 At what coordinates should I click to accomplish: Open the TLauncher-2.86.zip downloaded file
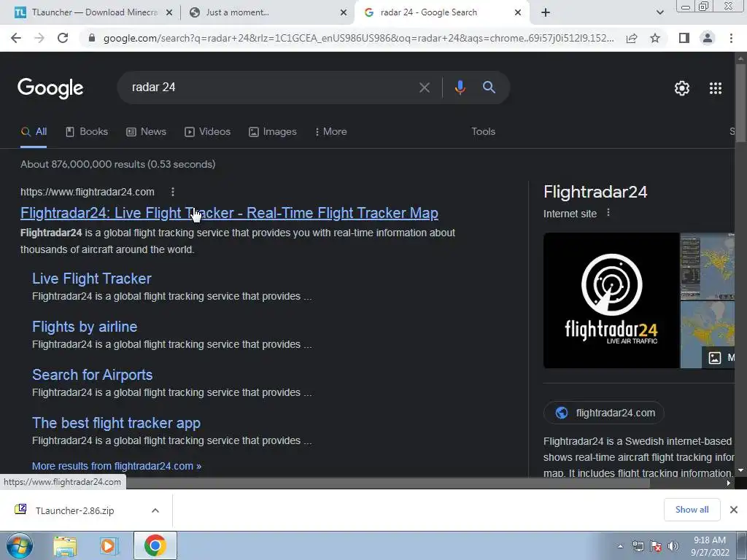coord(75,510)
